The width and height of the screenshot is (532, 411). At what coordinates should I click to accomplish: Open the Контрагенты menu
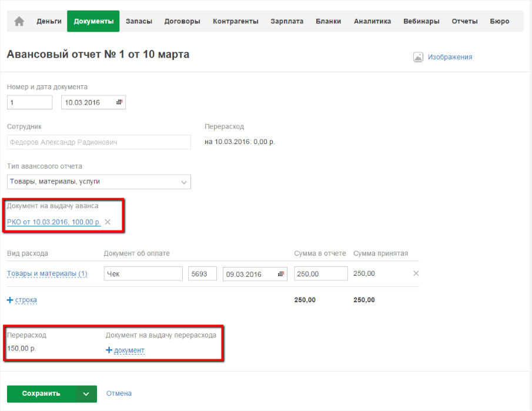tap(236, 21)
